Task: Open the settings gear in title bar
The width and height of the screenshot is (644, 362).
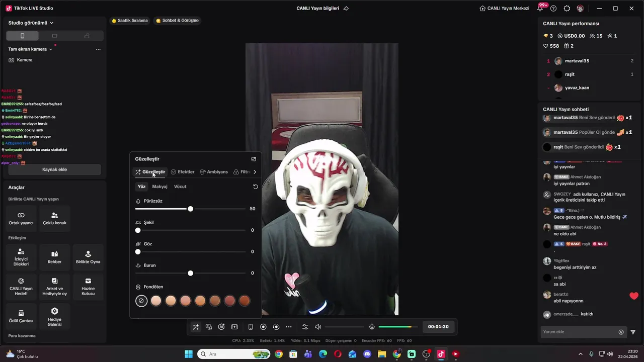Action: 567,9
